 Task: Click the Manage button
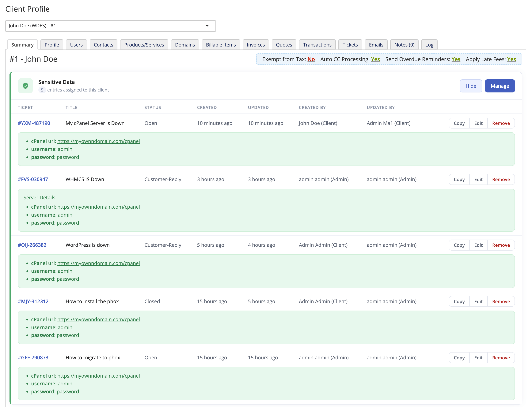click(x=500, y=86)
